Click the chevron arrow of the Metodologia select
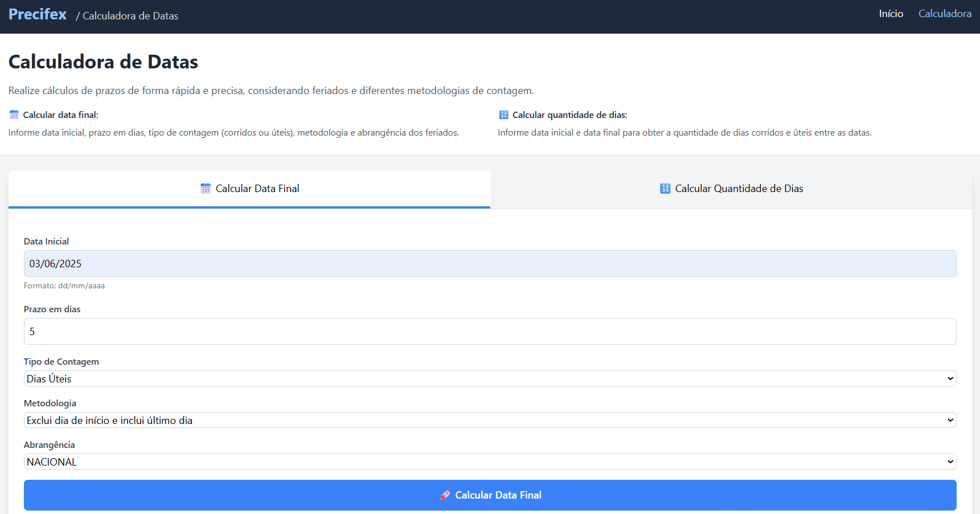This screenshot has height=514, width=980. pyautogui.click(x=950, y=421)
